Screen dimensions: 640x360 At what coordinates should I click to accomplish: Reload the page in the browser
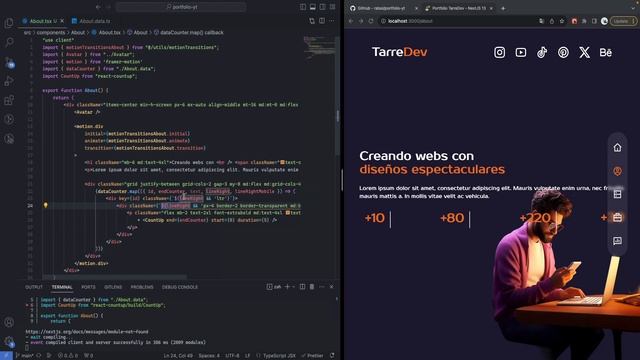click(x=371, y=21)
